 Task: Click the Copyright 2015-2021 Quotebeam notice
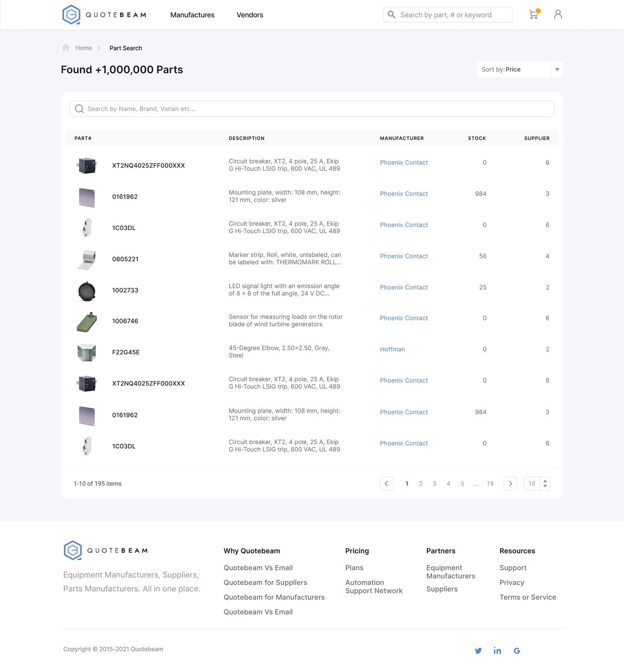[x=113, y=649]
